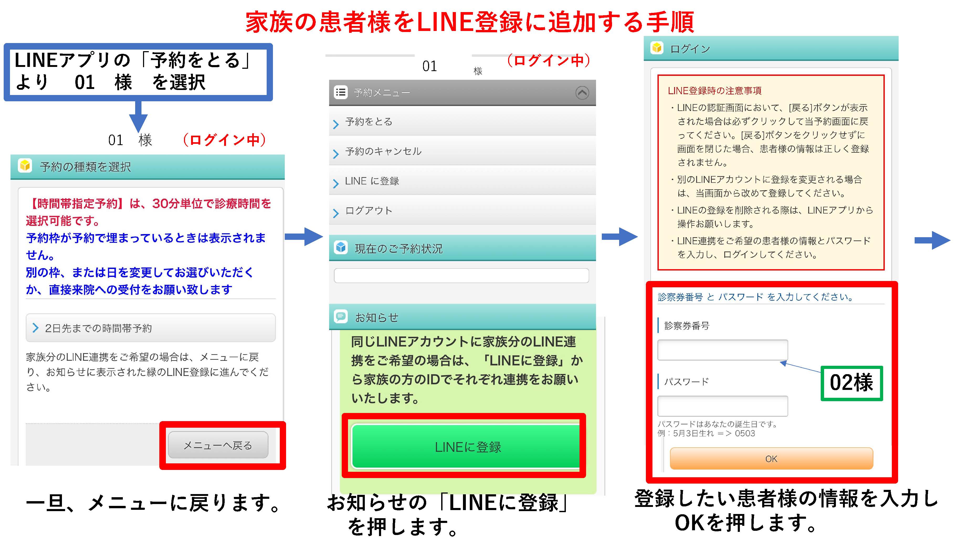Click the 家族分のLINE連携をご希望 note text
Screen dimensions: 980x551
click(147, 372)
